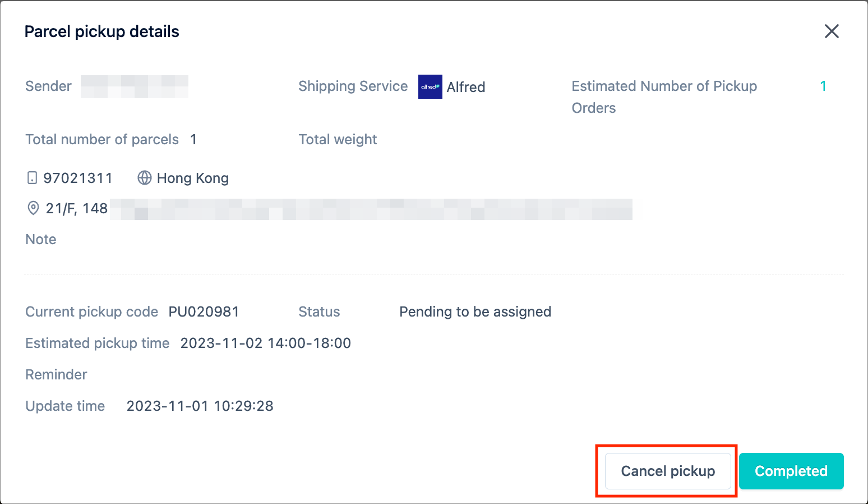Select the pickup code PU020981
The width and height of the screenshot is (868, 504).
click(x=204, y=311)
